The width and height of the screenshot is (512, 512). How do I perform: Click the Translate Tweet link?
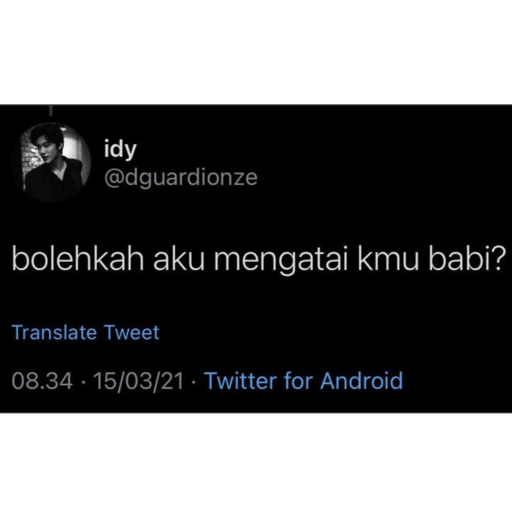click(x=86, y=333)
